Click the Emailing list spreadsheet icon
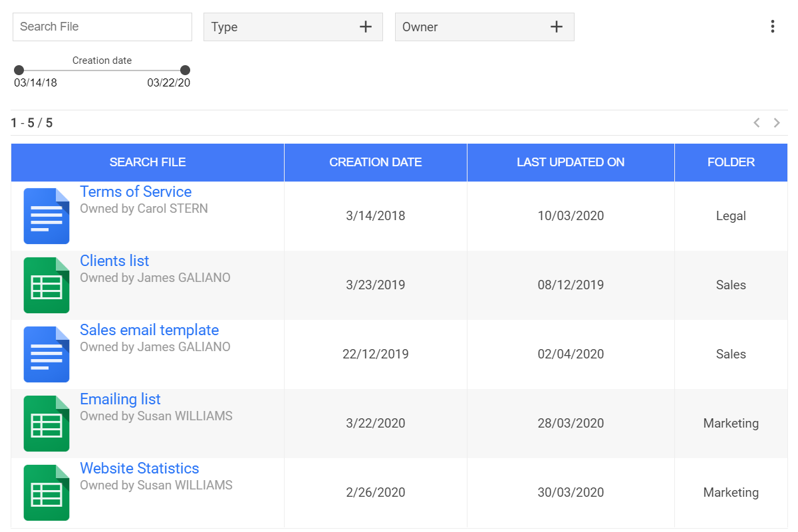 47,424
